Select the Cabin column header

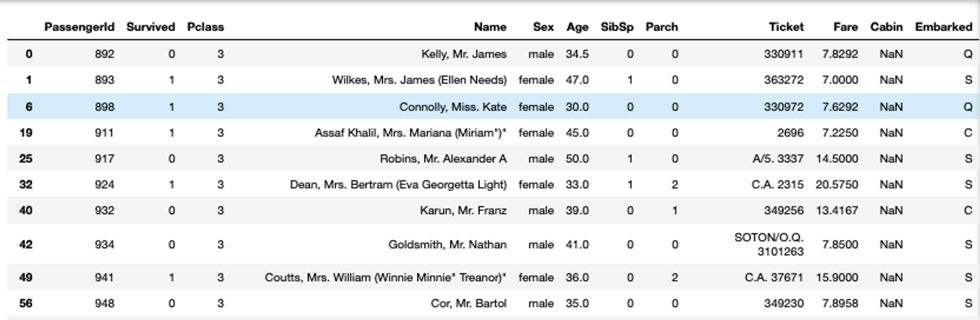[x=886, y=27]
